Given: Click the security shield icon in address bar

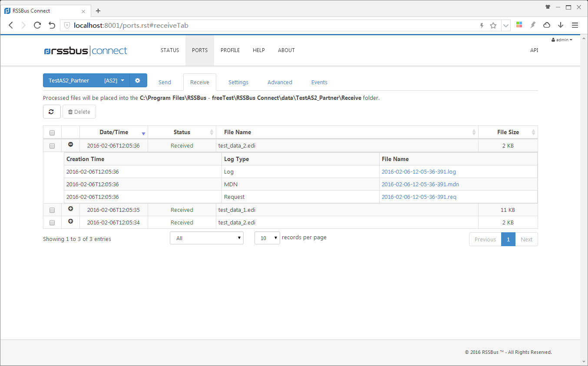Looking at the screenshot, I should (67, 25).
